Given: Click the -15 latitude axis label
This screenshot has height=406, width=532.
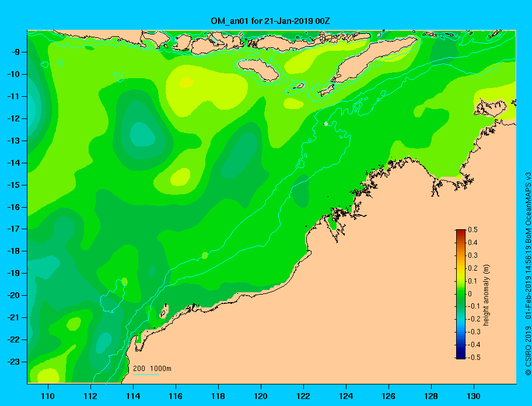Looking at the screenshot, I should coord(14,185).
